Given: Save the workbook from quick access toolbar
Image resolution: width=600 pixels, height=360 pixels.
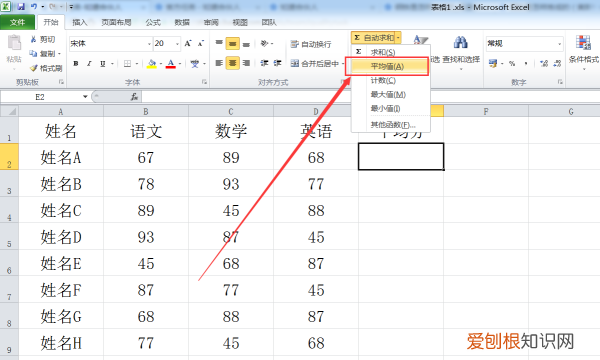Looking at the screenshot, I should 21,7.
